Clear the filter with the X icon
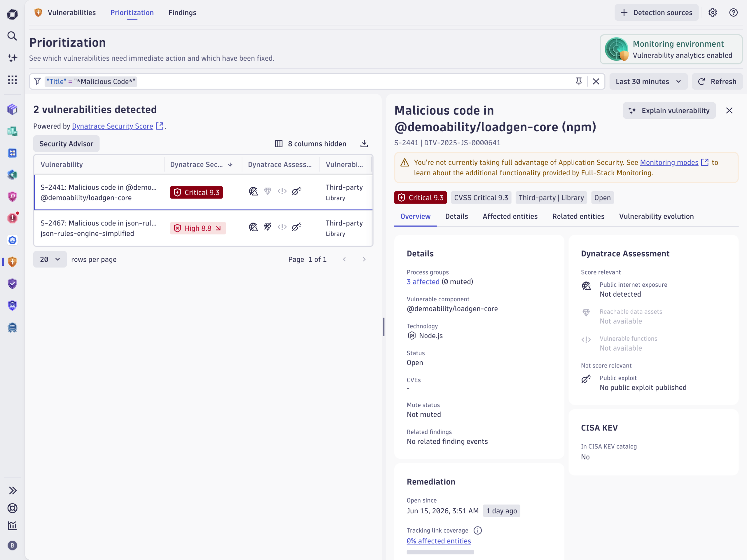This screenshot has width=747, height=560. [x=596, y=81]
